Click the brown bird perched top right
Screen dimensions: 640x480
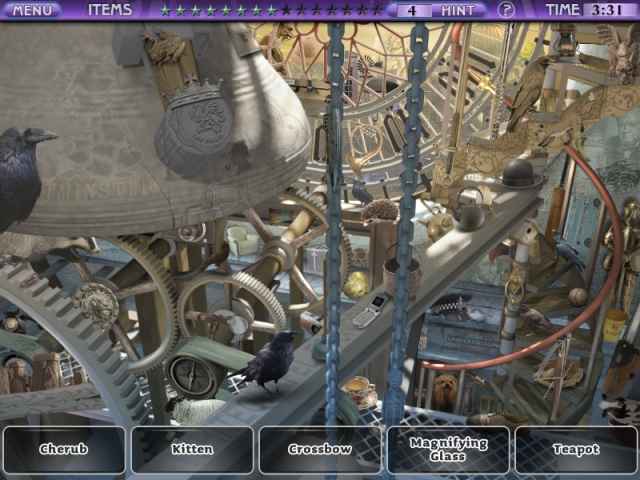pos(529,92)
